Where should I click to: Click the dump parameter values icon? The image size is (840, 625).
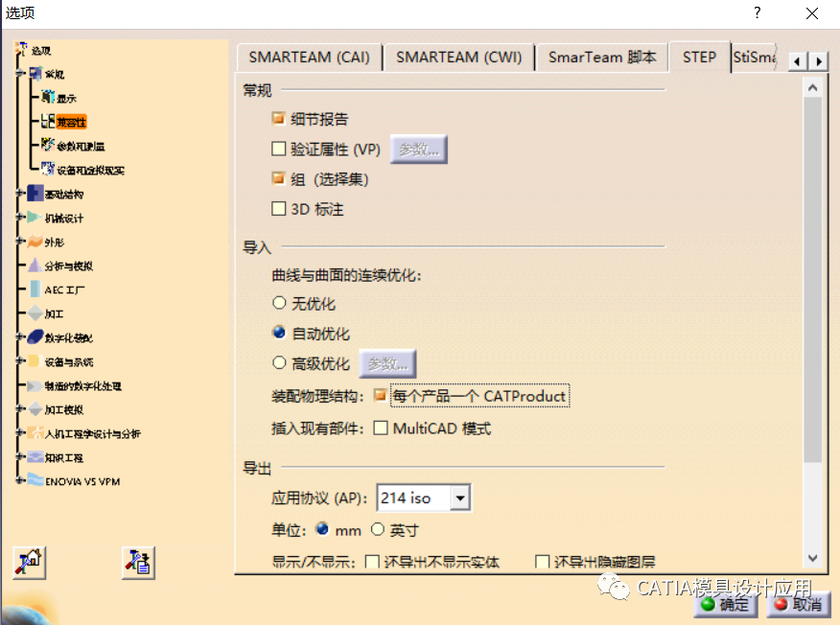tap(138, 563)
